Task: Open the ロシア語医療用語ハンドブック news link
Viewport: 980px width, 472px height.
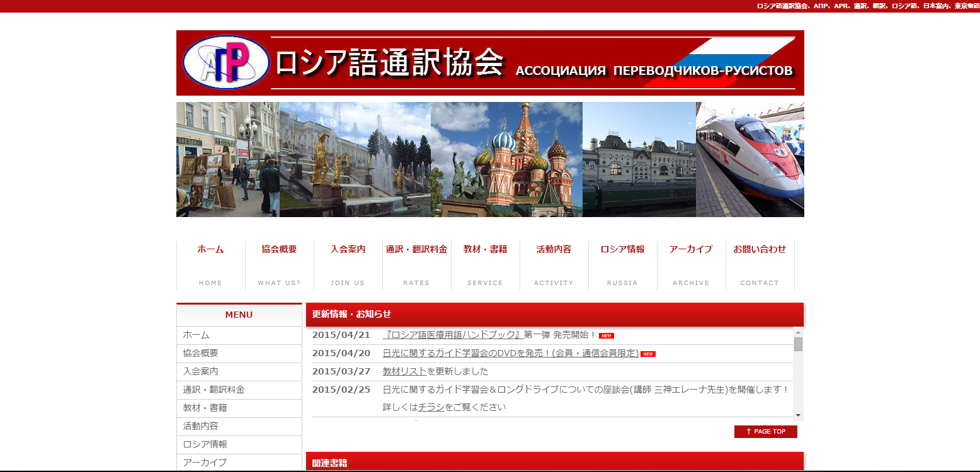Action: click(x=453, y=335)
